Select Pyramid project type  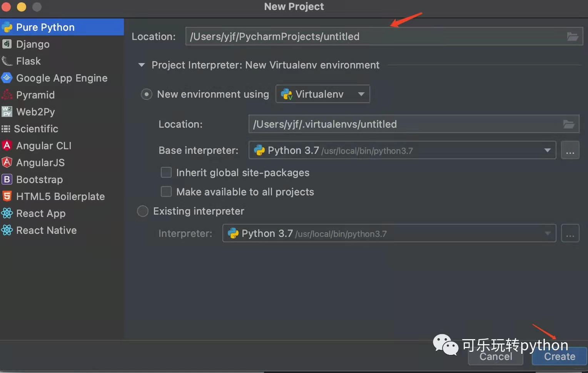[x=62, y=95]
